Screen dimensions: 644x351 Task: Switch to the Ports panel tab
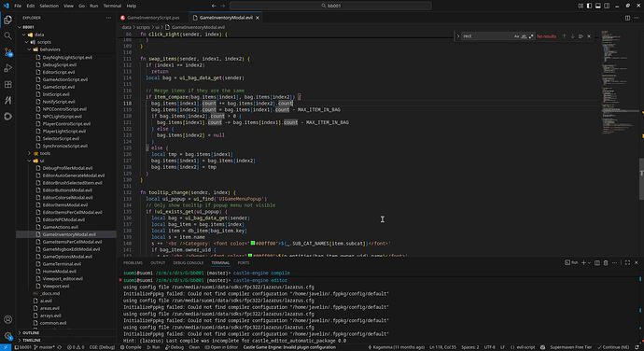tap(244, 262)
